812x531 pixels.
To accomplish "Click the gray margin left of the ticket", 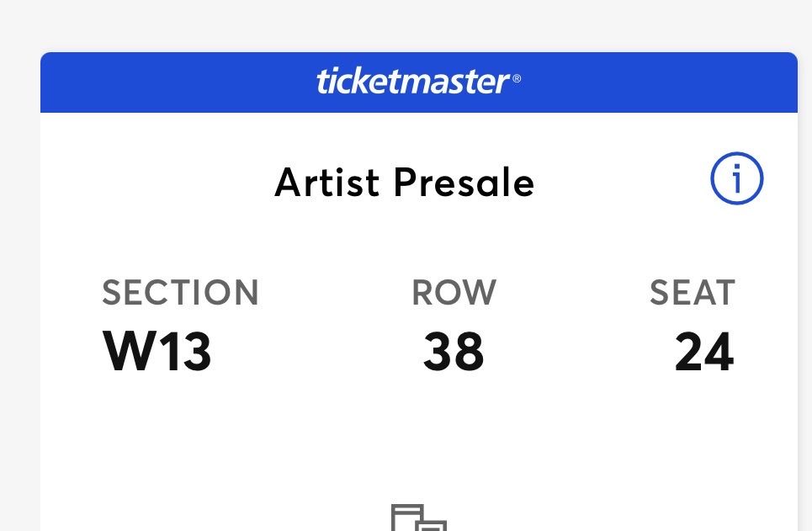I will click(19, 295).
